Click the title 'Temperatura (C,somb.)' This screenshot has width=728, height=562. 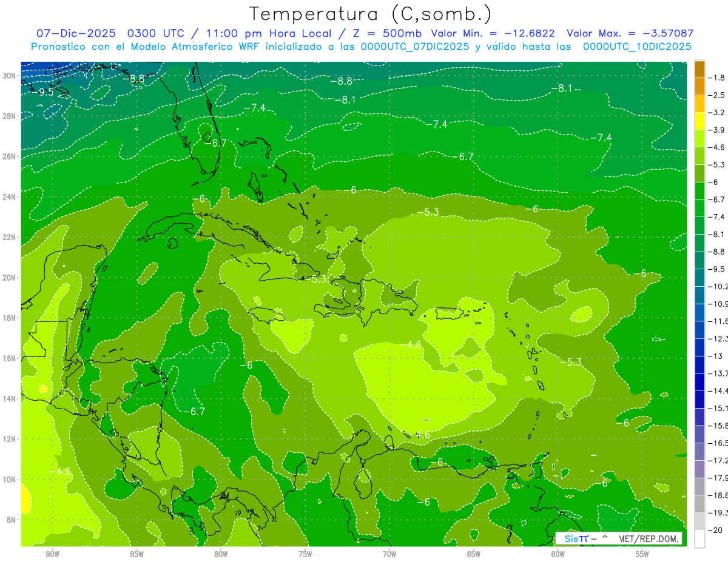pyautogui.click(x=371, y=14)
